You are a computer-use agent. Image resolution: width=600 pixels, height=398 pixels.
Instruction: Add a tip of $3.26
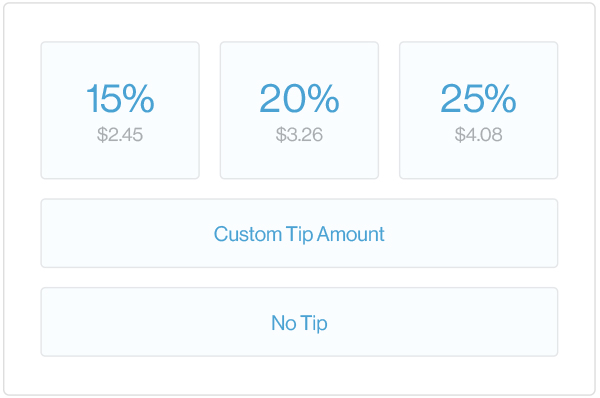[x=299, y=110]
